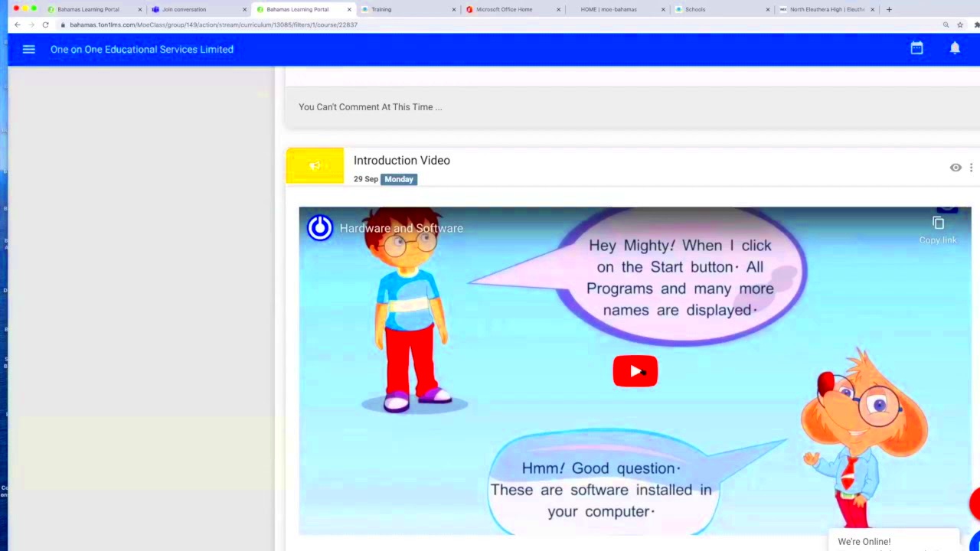The width and height of the screenshot is (980, 551).
Task: Click the One on One Educational Services Limited title
Action: 142,49
